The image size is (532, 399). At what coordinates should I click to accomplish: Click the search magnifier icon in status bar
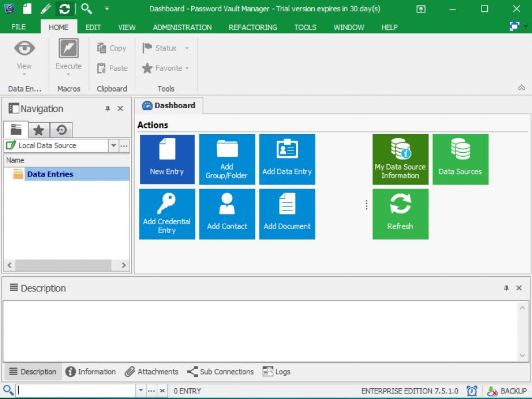click(8, 390)
